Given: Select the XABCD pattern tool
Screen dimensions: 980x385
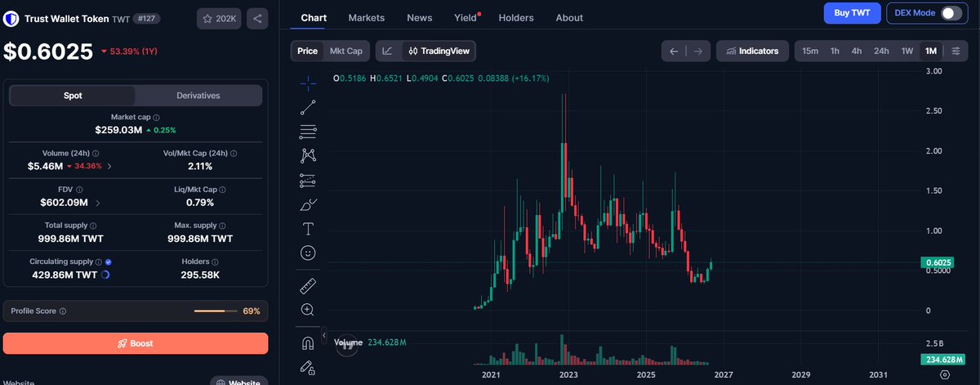Looking at the screenshot, I should (x=308, y=154).
